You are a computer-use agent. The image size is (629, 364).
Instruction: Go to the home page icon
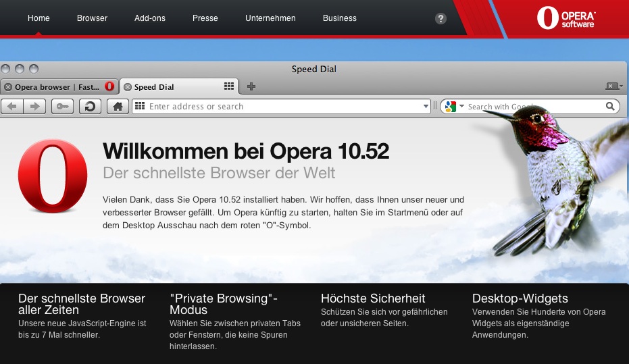coord(118,106)
